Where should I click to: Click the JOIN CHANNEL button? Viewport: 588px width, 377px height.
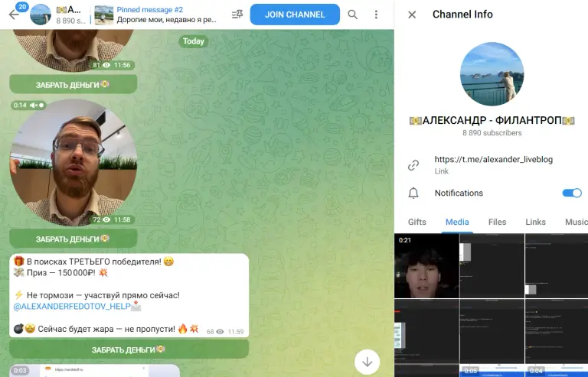295,15
